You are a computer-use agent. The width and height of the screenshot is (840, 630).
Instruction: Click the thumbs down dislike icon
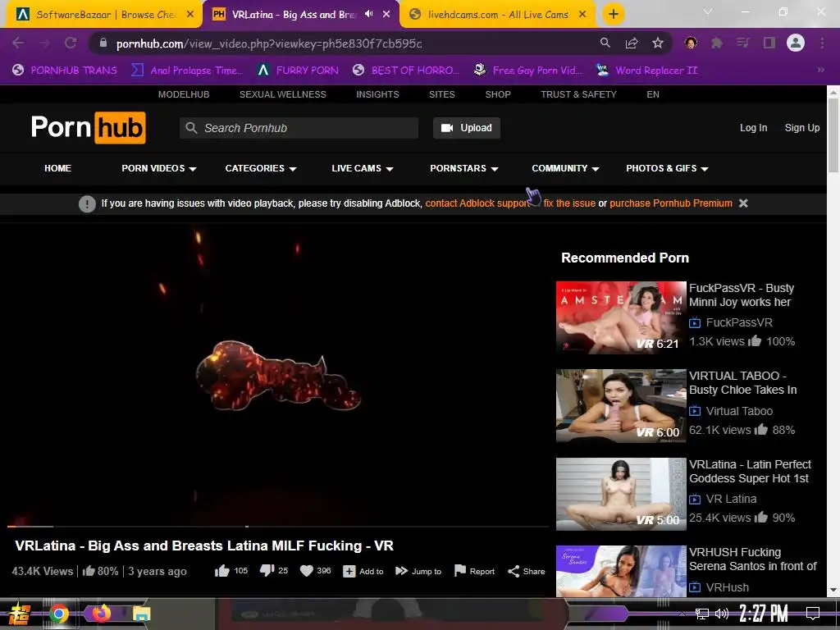point(267,571)
